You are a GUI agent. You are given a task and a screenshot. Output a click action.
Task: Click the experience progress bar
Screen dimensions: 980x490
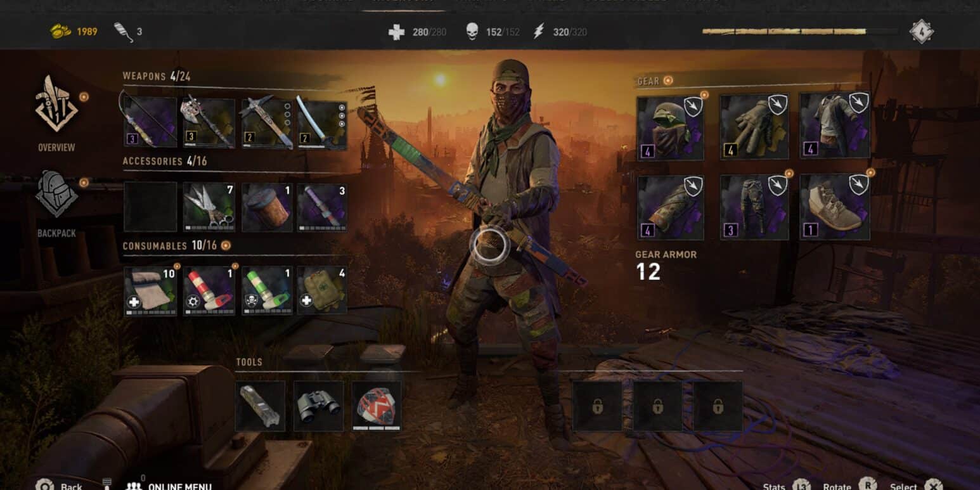click(x=800, y=31)
